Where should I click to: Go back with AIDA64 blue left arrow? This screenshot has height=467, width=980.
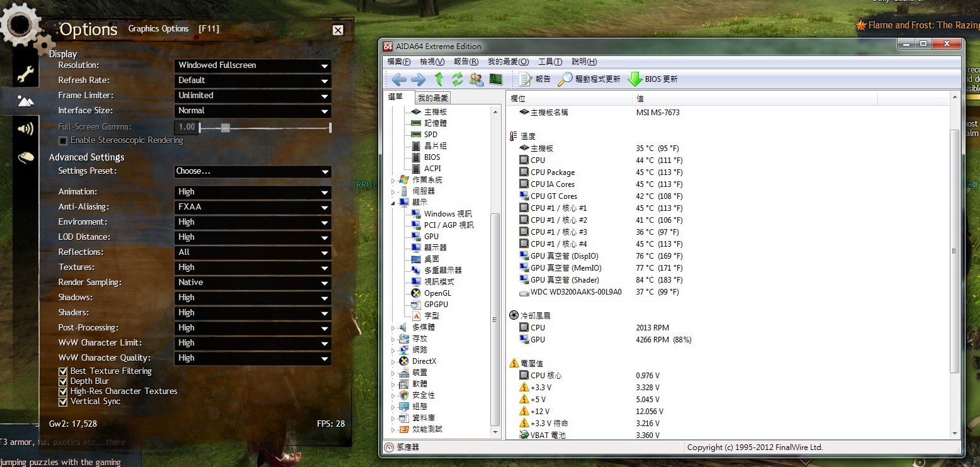[x=398, y=79]
